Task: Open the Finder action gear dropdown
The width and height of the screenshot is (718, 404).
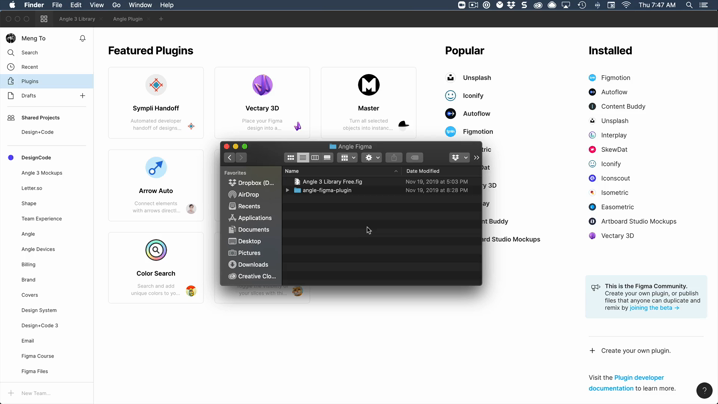Action: (372, 158)
